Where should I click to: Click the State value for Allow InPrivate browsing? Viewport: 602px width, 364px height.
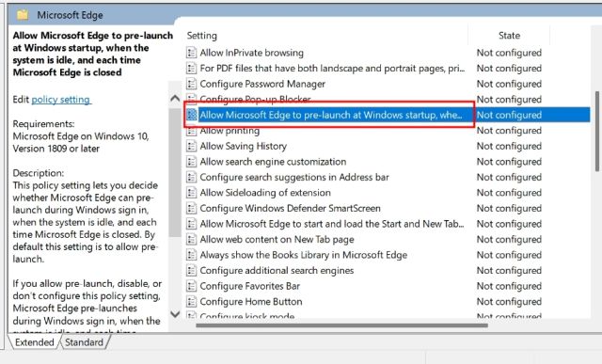[509, 53]
